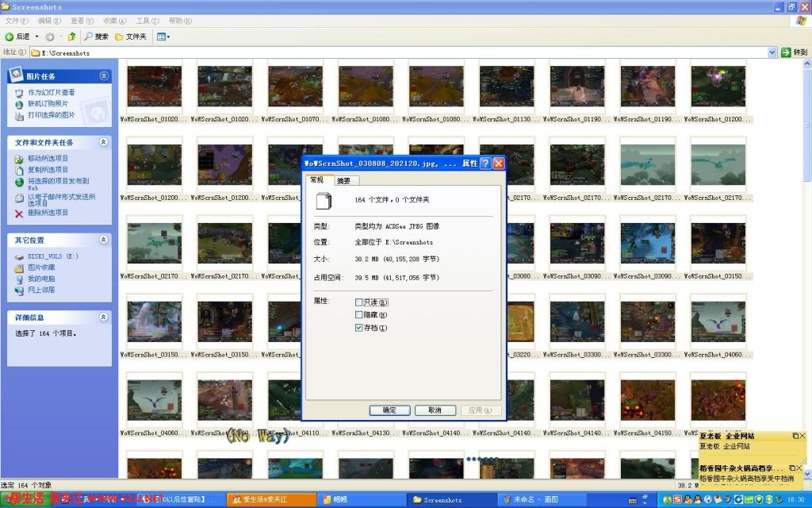
Task: Click the red X icon for 删除所选项目
Action: pyautogui.click(x=19, y=214)
